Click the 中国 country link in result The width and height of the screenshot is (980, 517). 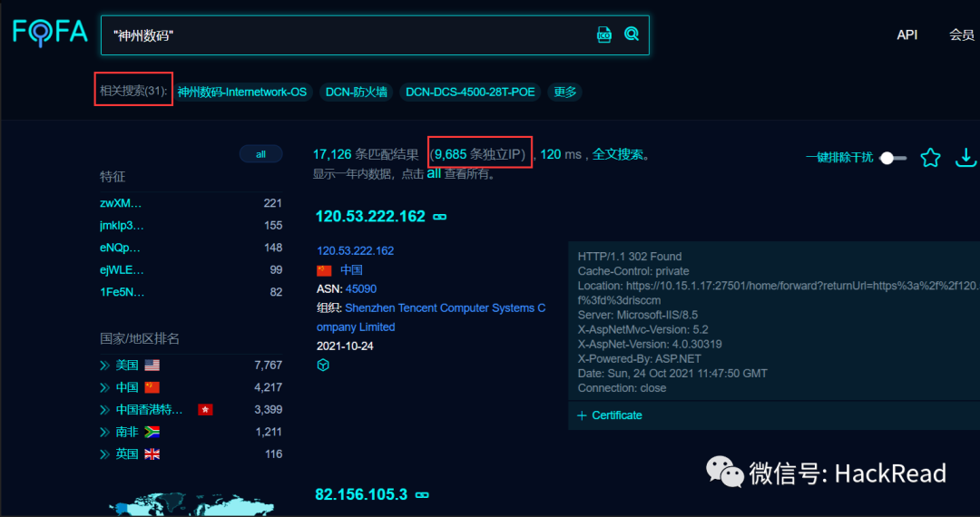(x=351, y=270)
